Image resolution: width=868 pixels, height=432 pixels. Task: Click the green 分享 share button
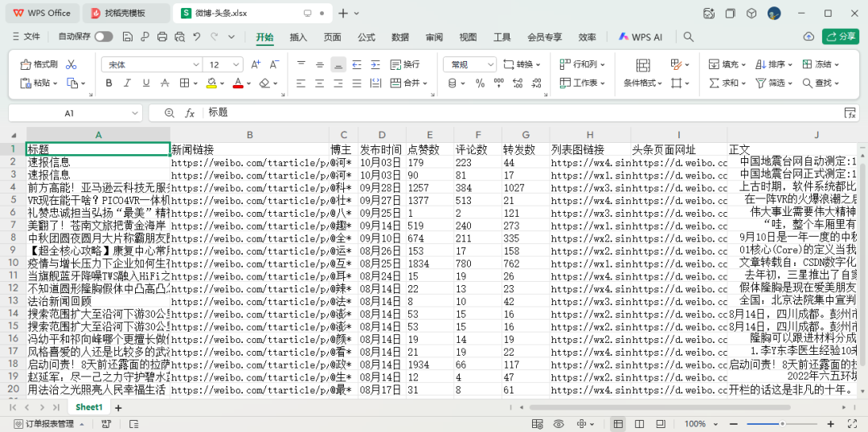tap(841, 37)
